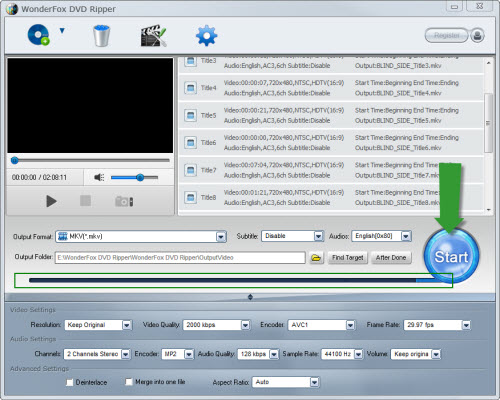
Task: Click the Output Folder path field
Action: point(180,258)
